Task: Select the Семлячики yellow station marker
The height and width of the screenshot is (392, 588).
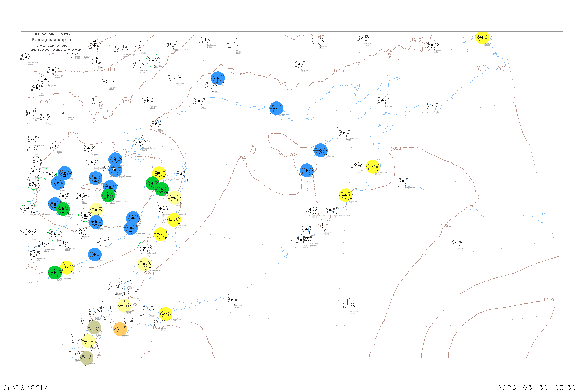Action: (346, 195)
